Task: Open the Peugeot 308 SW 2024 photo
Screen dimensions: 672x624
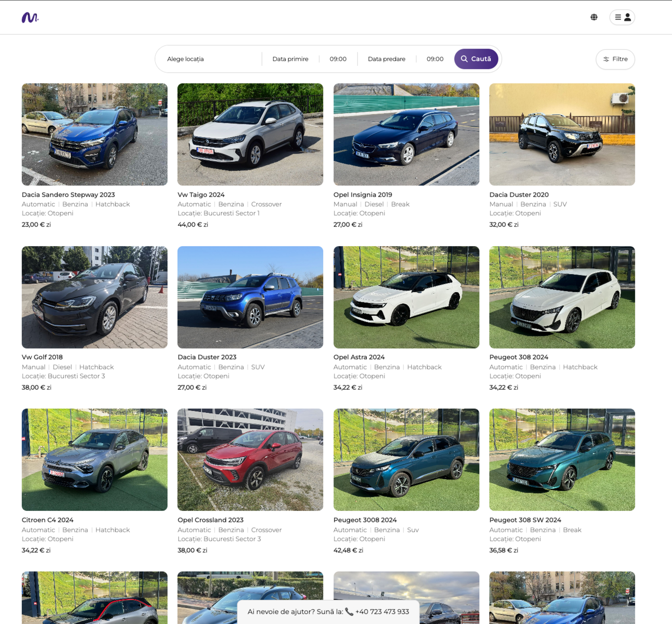Action: (562, 460)
